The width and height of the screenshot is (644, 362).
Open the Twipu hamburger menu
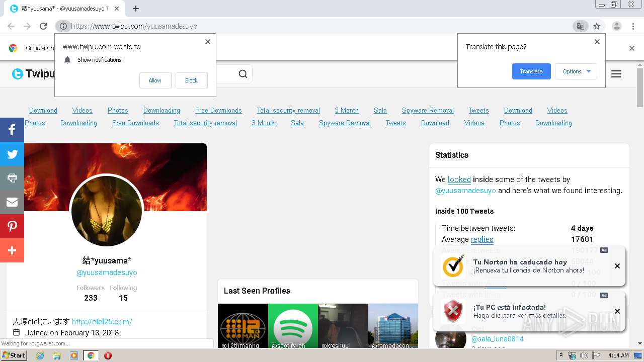pyautogui.click(x=616, y=74)
